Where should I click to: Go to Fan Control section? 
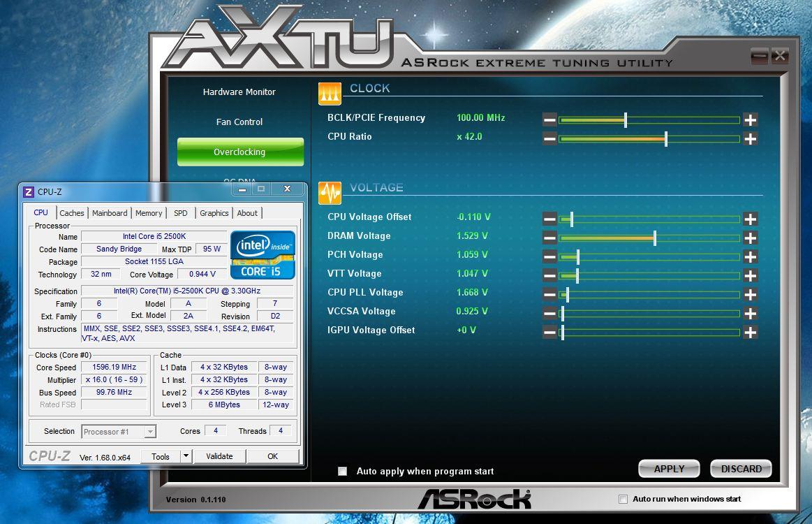click(x=239, y=122)
